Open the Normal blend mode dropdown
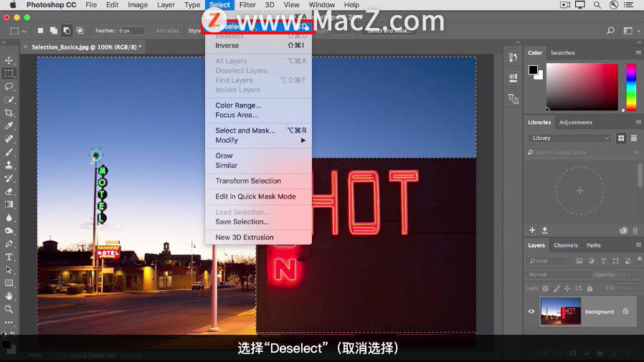Image resolution: width=644 pixels, height=362 pixels. [558, 275]
